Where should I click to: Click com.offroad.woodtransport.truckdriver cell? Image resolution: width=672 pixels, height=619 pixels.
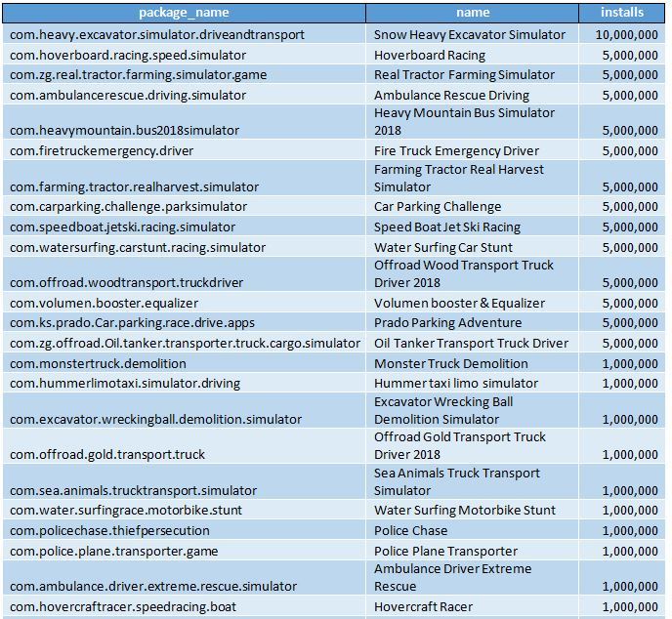point(184,274)
